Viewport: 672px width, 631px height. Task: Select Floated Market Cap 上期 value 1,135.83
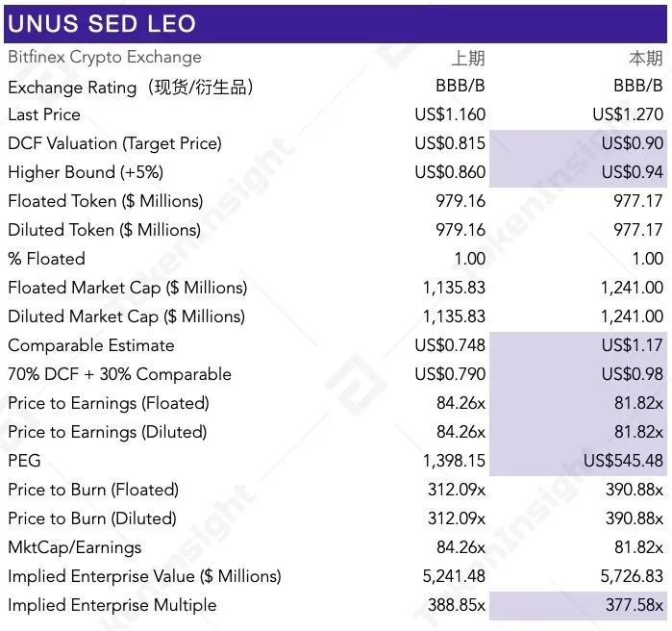[454, 288]
